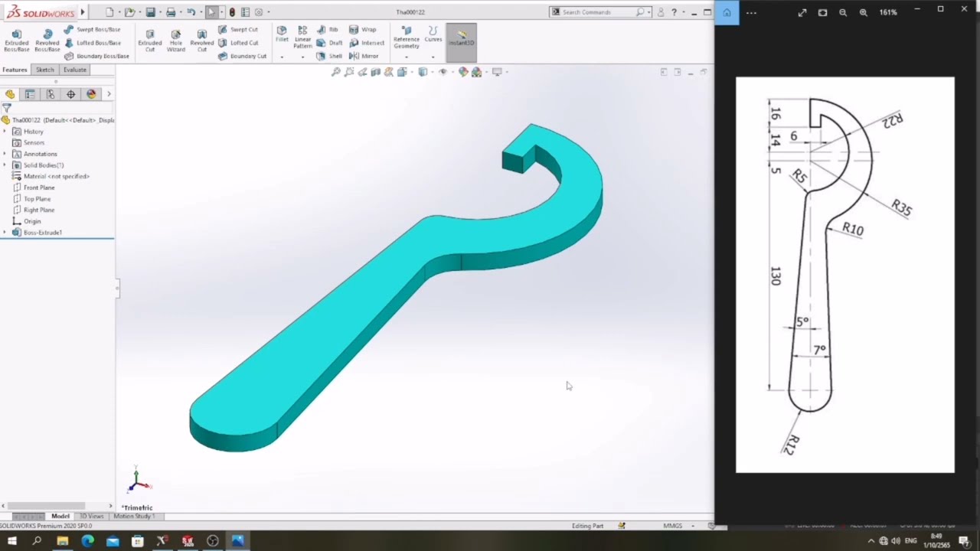Zoom out within the image viewer

(843, 12)
